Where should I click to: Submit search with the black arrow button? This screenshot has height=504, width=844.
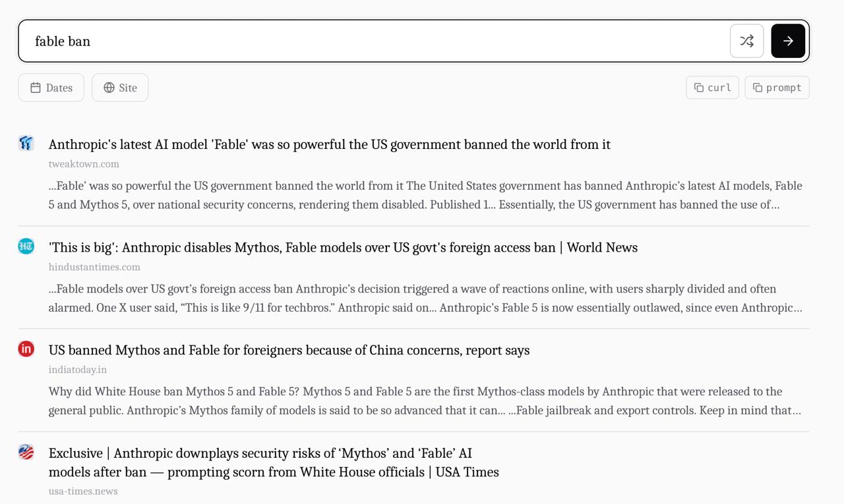click(788, 41)
